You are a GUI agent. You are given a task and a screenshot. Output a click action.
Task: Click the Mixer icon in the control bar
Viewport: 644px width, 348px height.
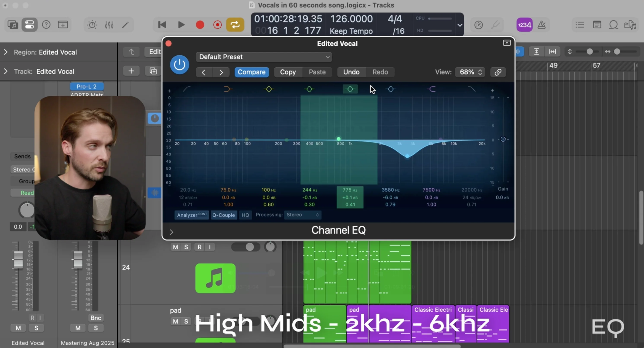109,24
